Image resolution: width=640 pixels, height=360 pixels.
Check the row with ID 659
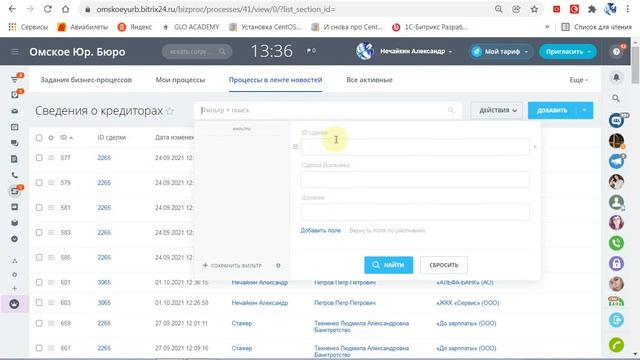[x=39, y=323]
